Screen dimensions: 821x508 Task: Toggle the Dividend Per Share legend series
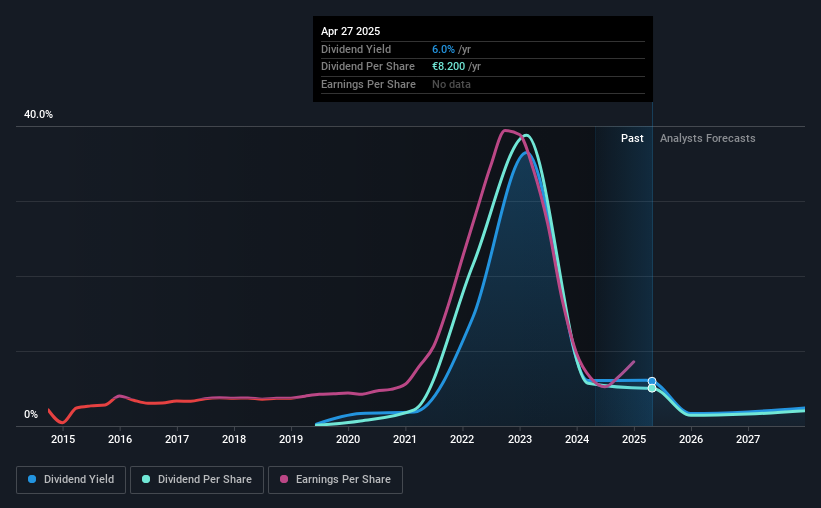point(197,480)
